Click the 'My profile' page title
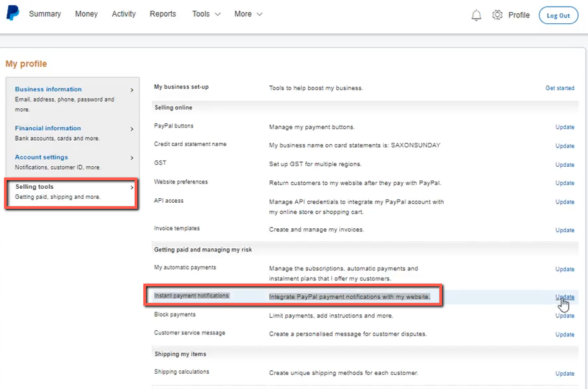Viewport: 588px width, 389px height. point(26,64)
